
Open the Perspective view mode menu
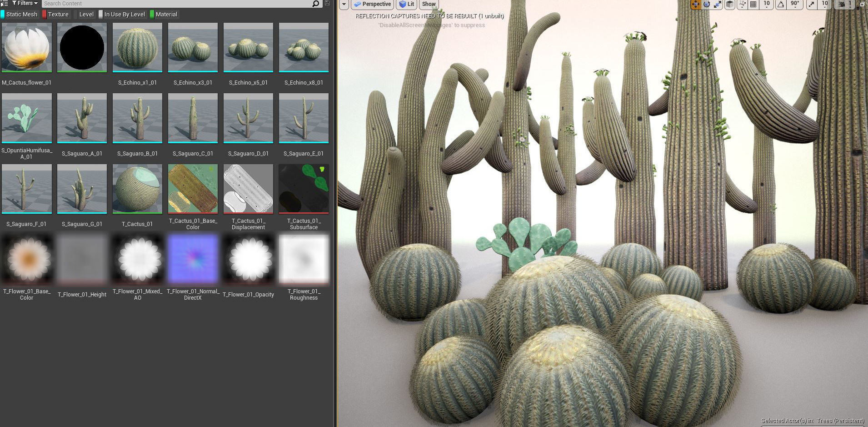(x=372, y=4)
